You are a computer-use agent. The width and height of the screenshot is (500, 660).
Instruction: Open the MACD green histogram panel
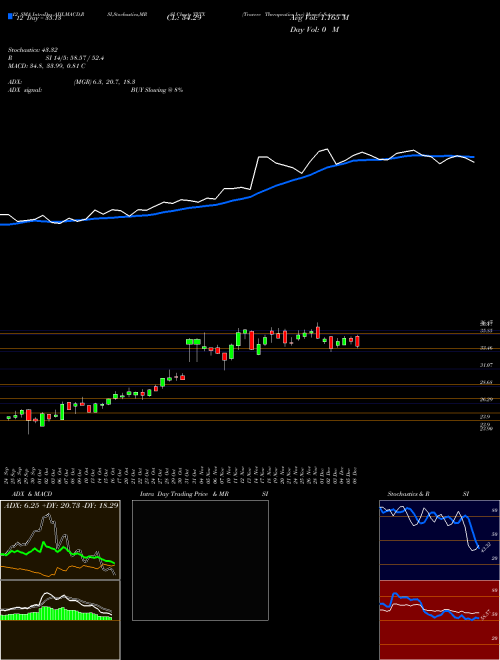[60, 620]
